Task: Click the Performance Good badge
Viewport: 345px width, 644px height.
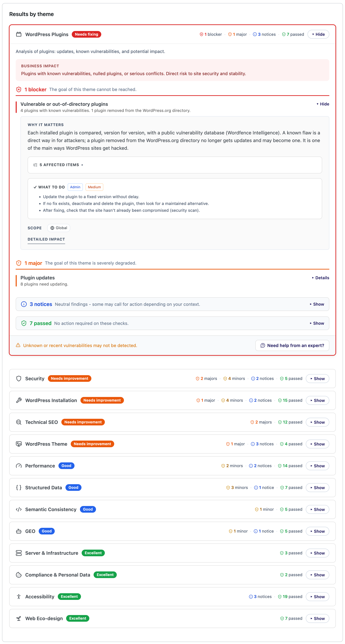Action: [66, 466]
